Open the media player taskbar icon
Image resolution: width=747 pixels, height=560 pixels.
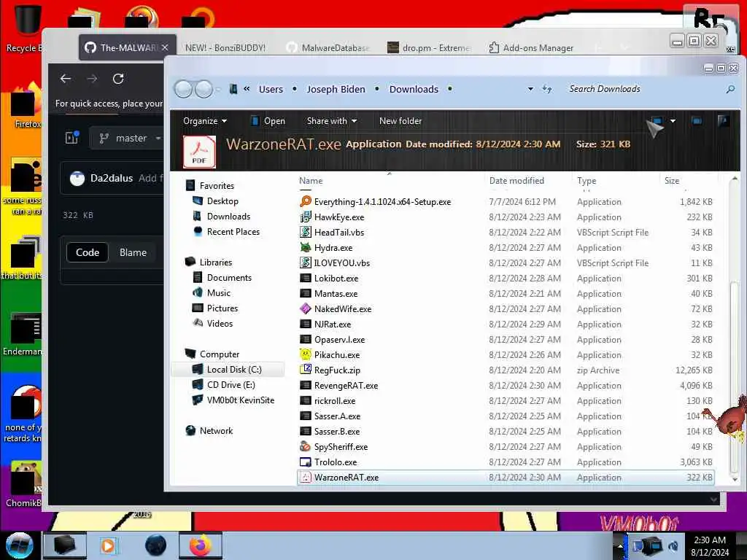coord(108,545)
